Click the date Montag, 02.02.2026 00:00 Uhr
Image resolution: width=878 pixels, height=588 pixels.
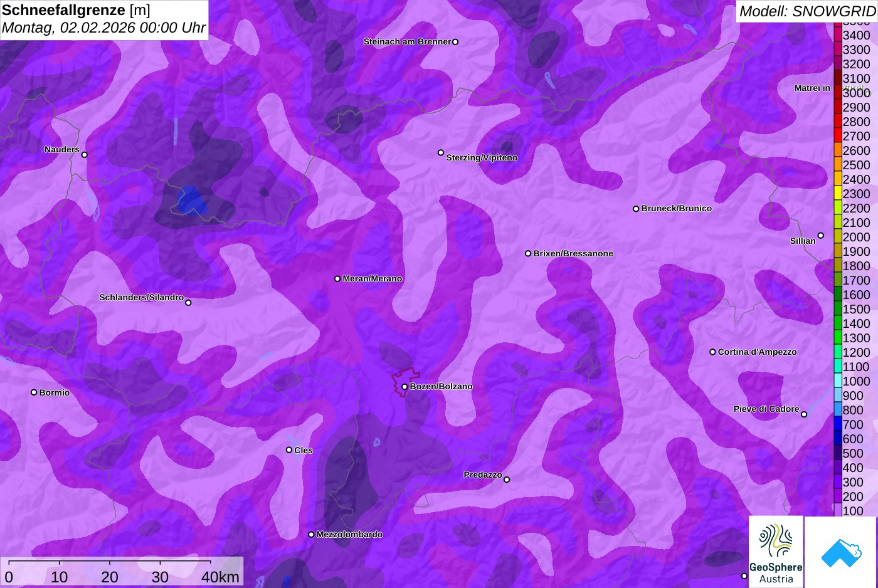[x=103, y=28]
